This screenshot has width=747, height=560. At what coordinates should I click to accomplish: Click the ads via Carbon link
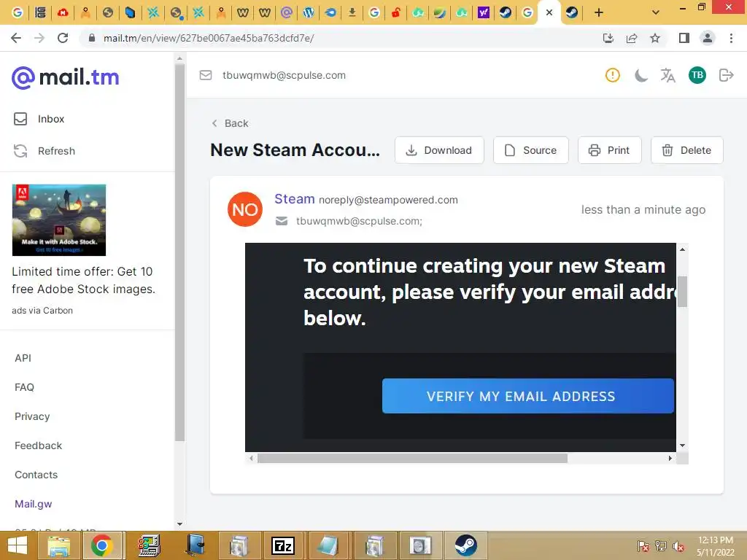[42, 311]
